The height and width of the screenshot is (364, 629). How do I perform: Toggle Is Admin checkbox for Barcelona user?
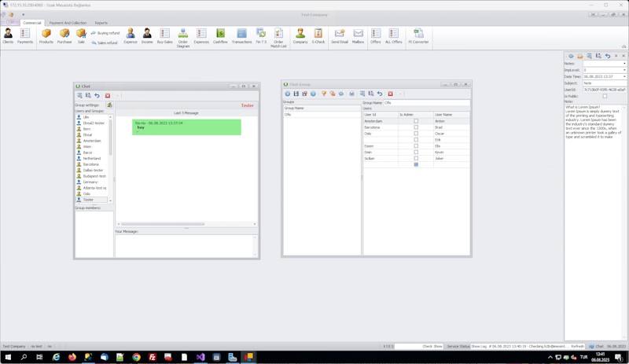tap(416, 127)
